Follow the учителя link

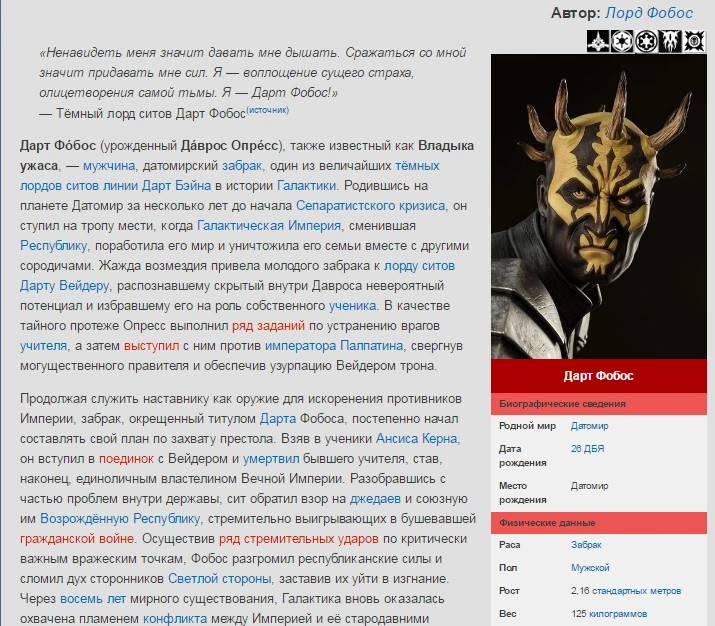[43, 346]
